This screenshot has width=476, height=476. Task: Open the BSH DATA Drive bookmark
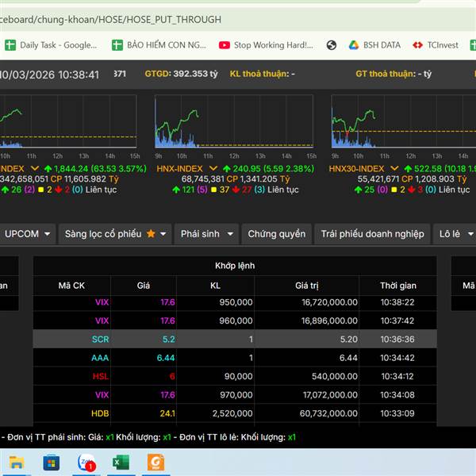click(x=374, y=45)
